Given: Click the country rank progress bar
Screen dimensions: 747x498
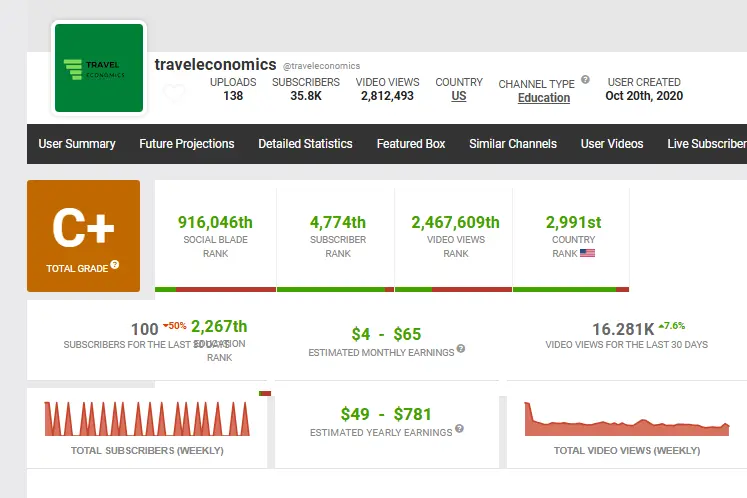Looking at the screenshot, I should 571,289.
